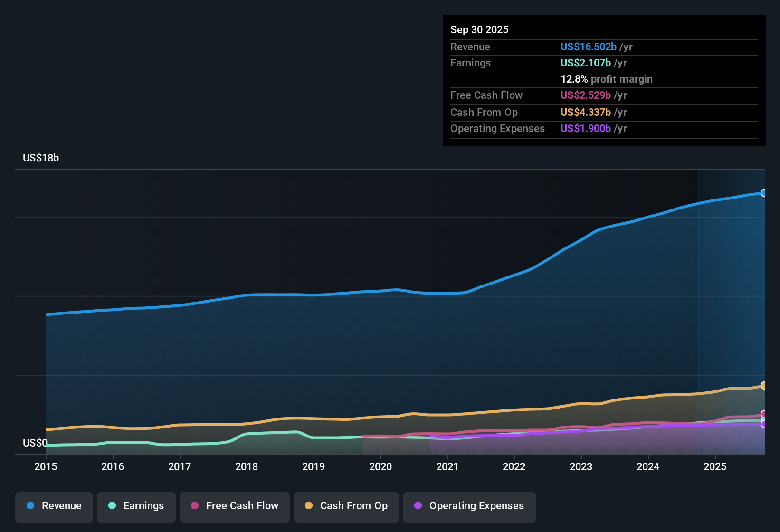Toggle the Revenue series visibility

(54, 506)
